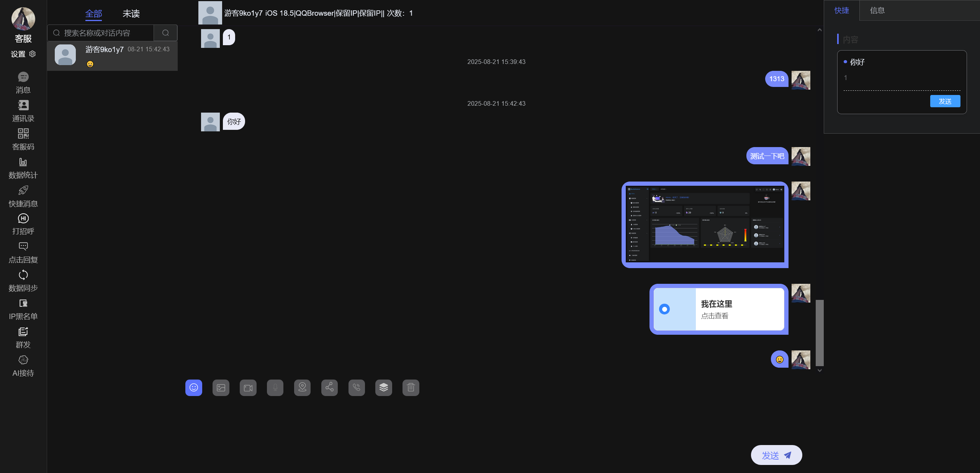
Task: Switch to the 未读 tab
Action: [x=131, y=14]
